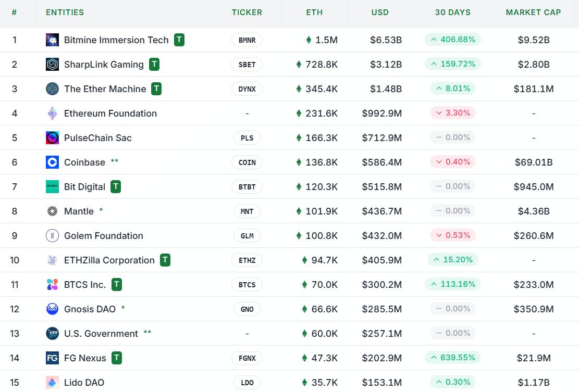Click the $436.7M USD value for Mantle
This screenshot has height=392, width=579.
tap(382, 211)
